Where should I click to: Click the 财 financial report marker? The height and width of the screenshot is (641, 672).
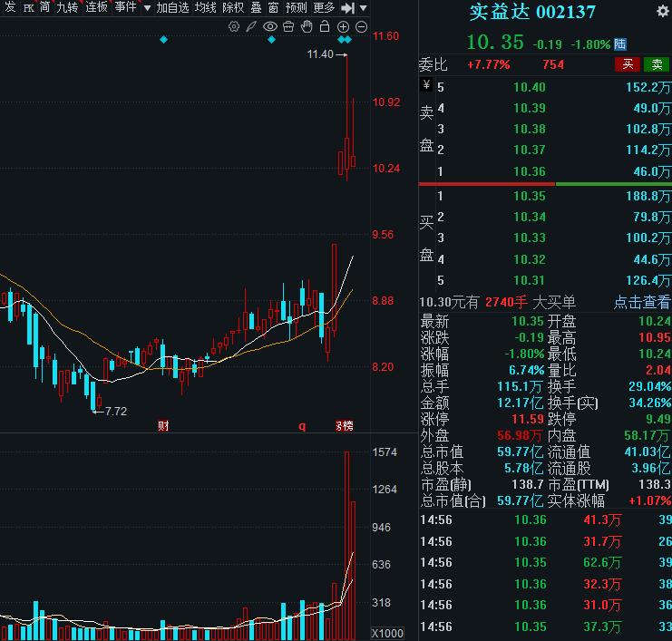(x=163, y=425)
